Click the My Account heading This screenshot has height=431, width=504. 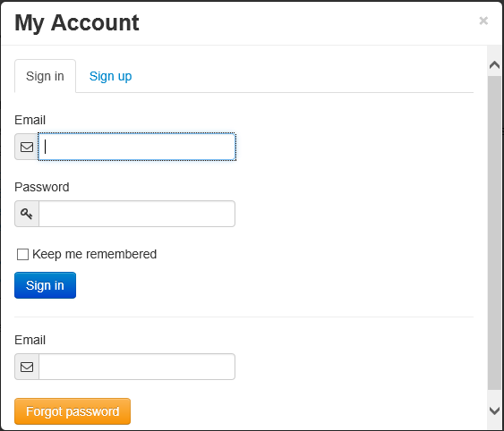pos(77,23)
